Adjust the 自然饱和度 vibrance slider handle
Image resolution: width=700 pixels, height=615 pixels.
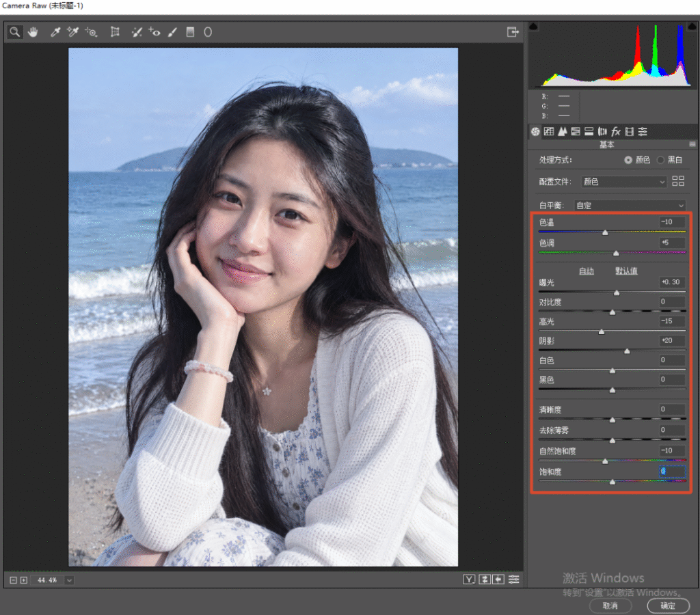pos(606,461)
